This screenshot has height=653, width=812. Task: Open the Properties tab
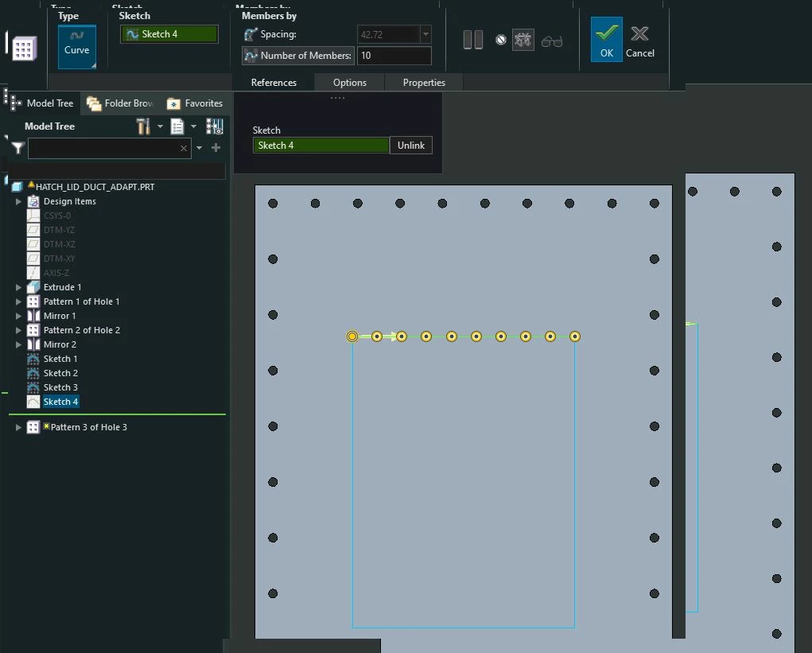(424, 83)
